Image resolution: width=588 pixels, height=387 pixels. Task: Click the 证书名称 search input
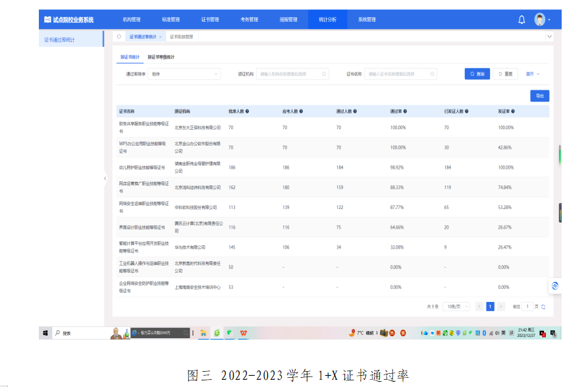[x=400, y=74]
